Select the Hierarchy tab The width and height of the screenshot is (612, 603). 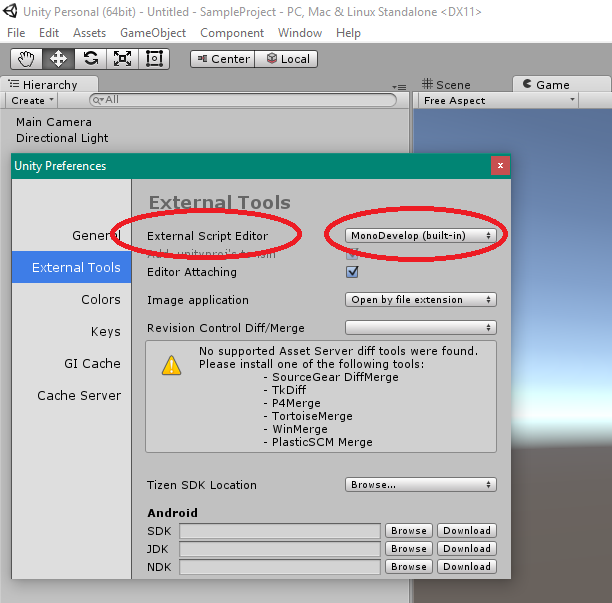[x=49, y=85]
